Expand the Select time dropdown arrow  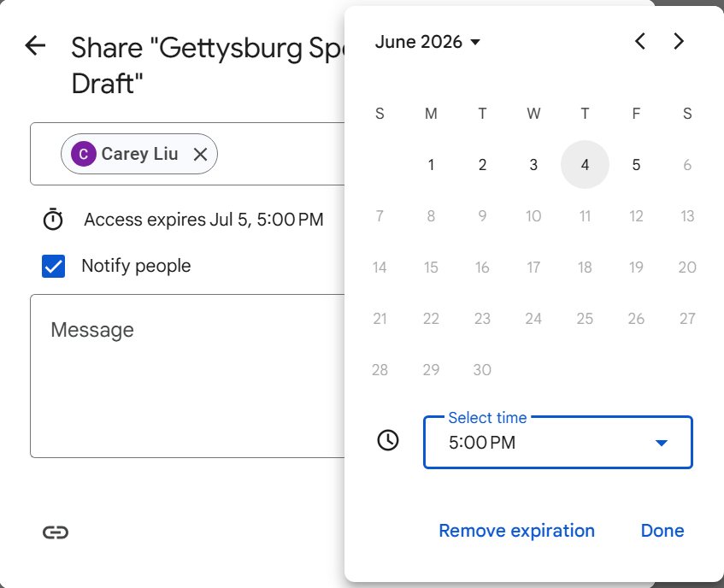point(661,443)
